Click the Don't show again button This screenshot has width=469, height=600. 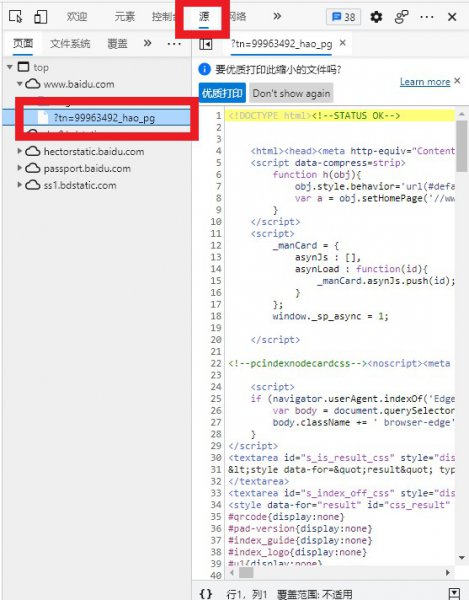(291, 93)
